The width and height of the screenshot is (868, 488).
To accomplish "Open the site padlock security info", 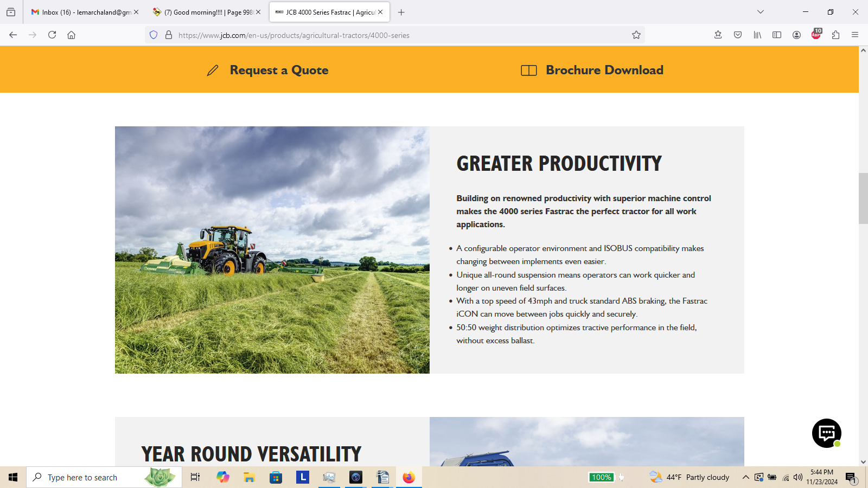I will tap(169, 35).
